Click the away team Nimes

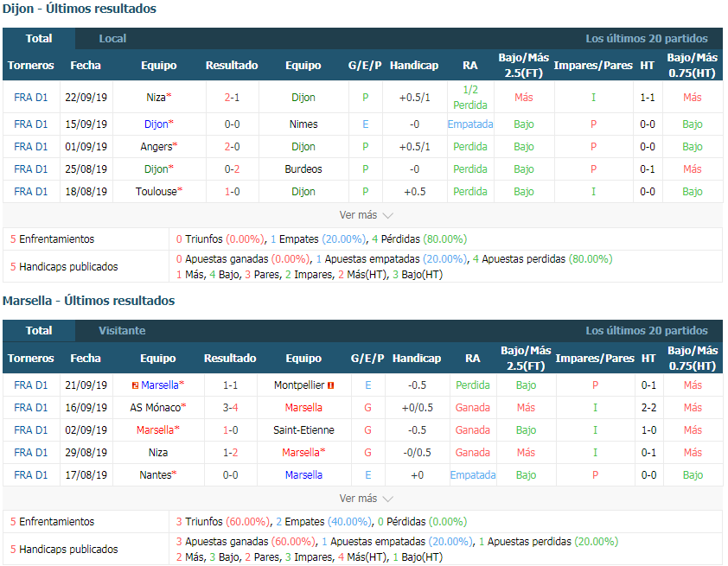pos(303,124)
